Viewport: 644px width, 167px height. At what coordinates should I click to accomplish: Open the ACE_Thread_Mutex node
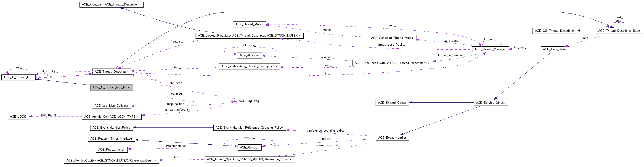249,24
